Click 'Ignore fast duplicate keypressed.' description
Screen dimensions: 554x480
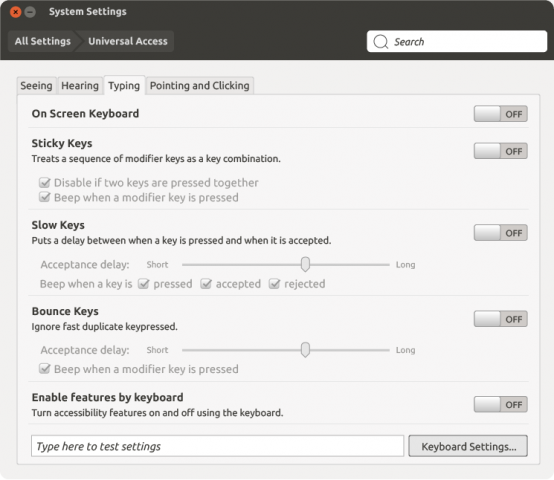pos(105,327)
